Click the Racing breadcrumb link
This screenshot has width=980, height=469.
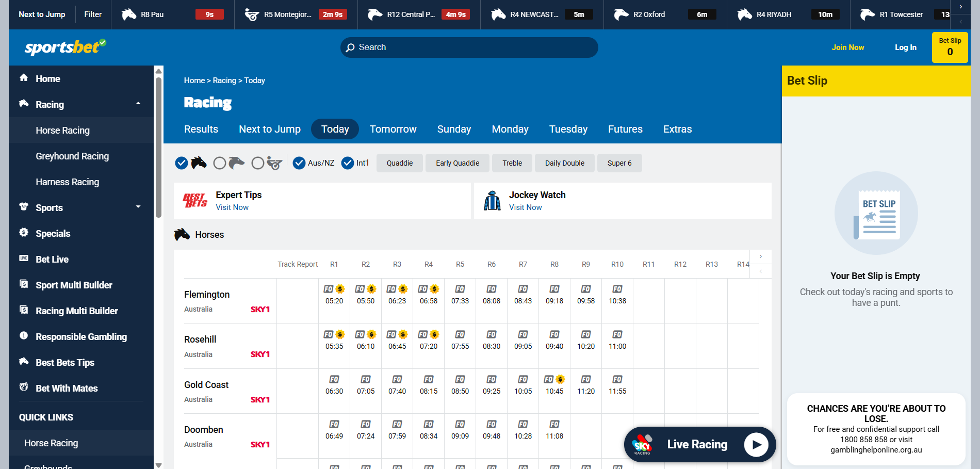[x=224, y=80]
